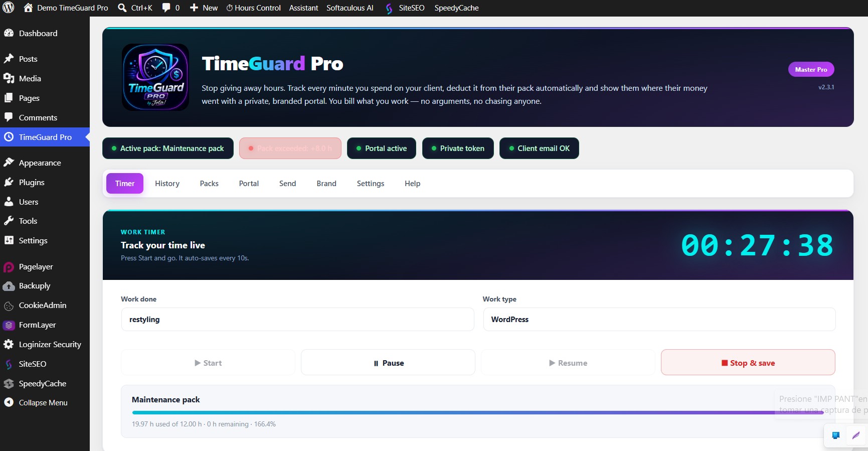Click the Start timer button
The width and height of the screenshot is (868, 451).
208,363
